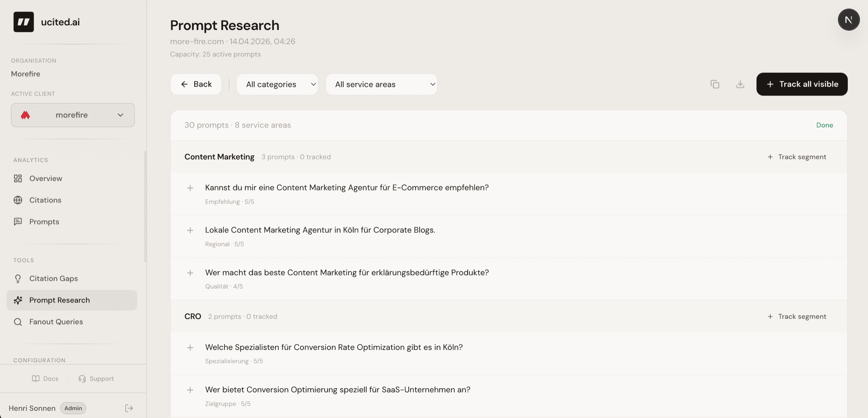Click 'more-fire.com · 14.04.2026, 04:26' subtitle
The image size is (868, 418).
click(233, 41)
